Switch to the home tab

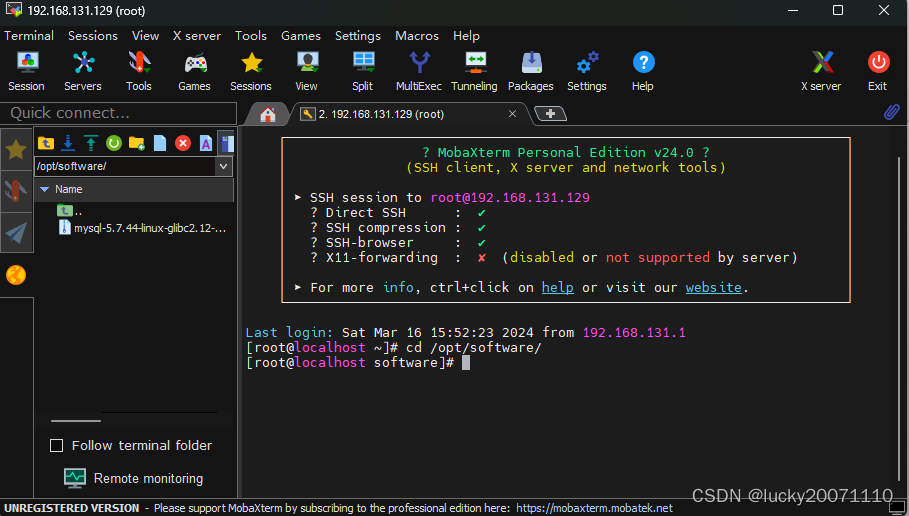point(267,114)
